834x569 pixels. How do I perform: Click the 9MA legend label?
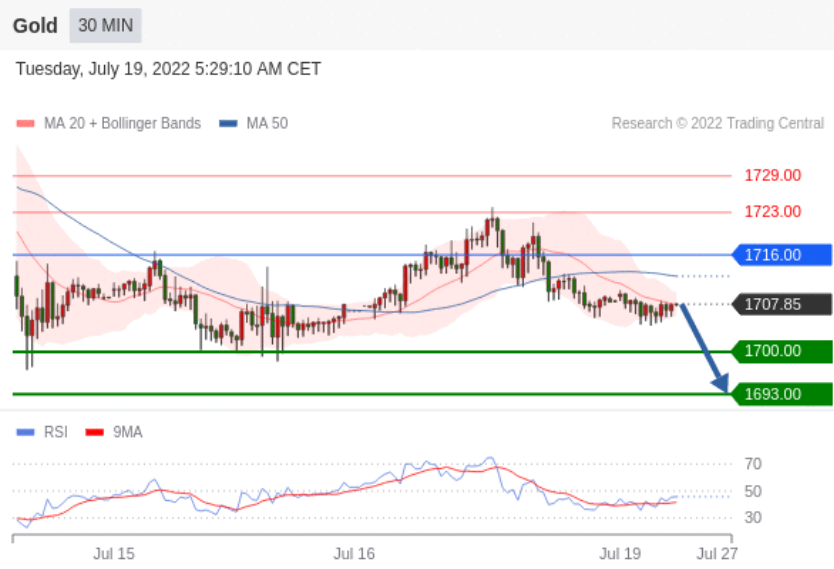pyautogui.click(x=128, y=432)
